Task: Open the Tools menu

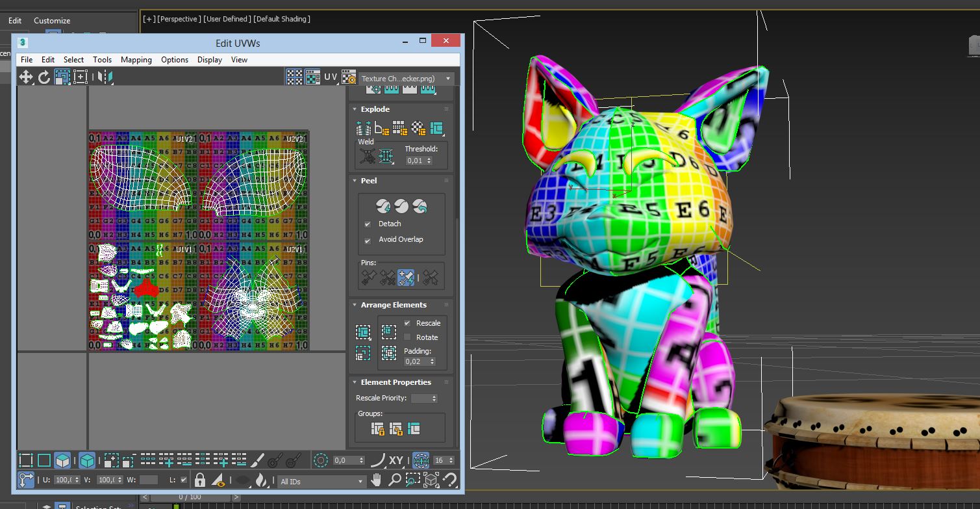Action: coord(102,60)
